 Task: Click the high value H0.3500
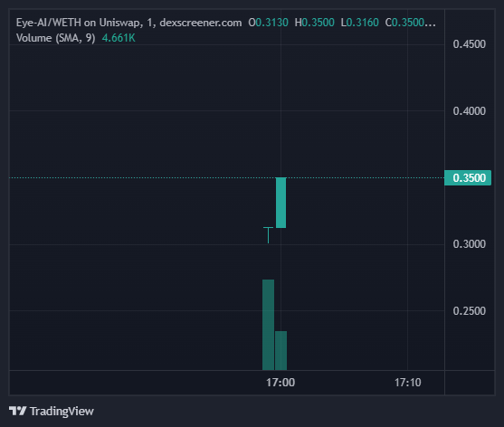click(x=314, y=23)
